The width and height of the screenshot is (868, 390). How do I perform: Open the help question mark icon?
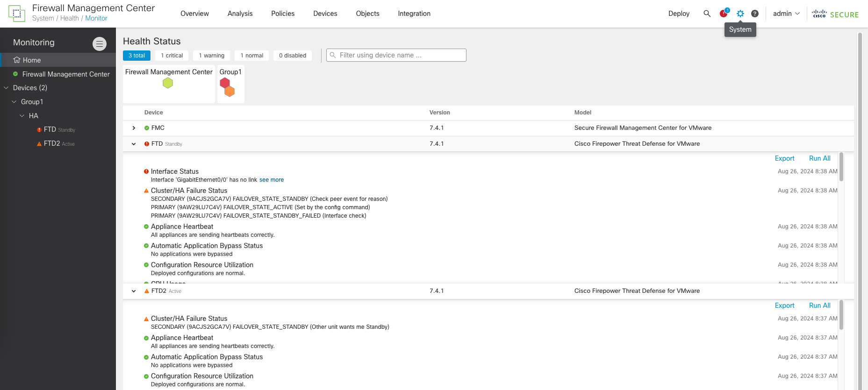click(x=754, y=14)
